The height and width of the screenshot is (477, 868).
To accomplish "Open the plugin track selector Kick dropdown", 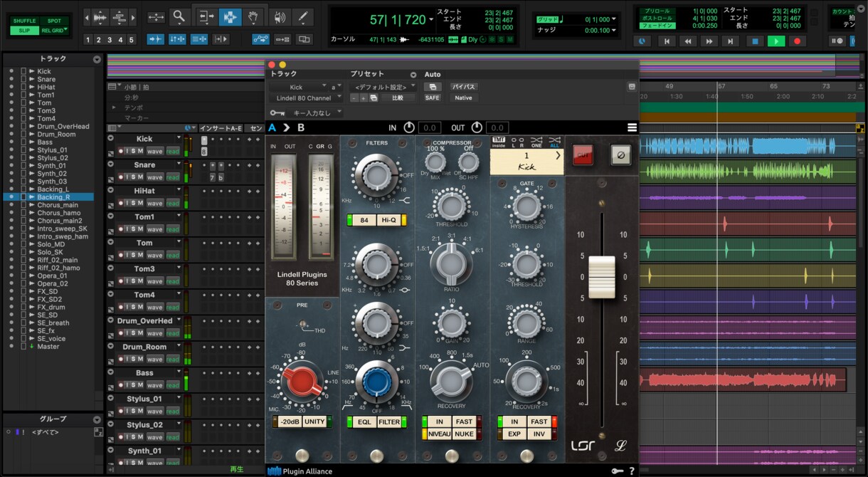I will click(x=297, y=87).
